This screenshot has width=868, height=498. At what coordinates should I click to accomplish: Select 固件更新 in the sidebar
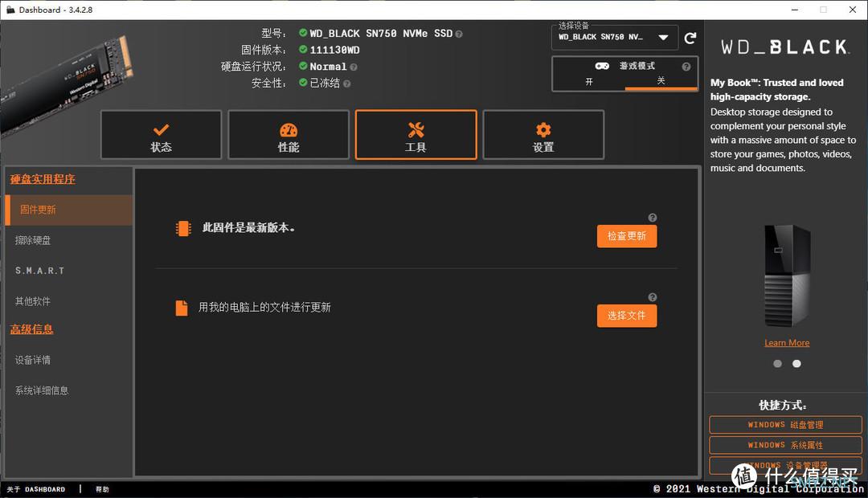(68, 210)
